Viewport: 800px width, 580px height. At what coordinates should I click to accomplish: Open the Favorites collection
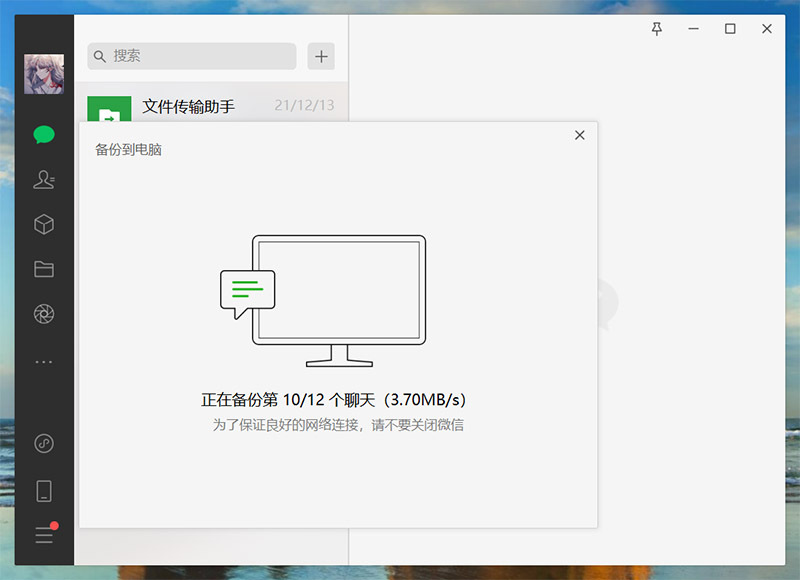tap(42, 224)
